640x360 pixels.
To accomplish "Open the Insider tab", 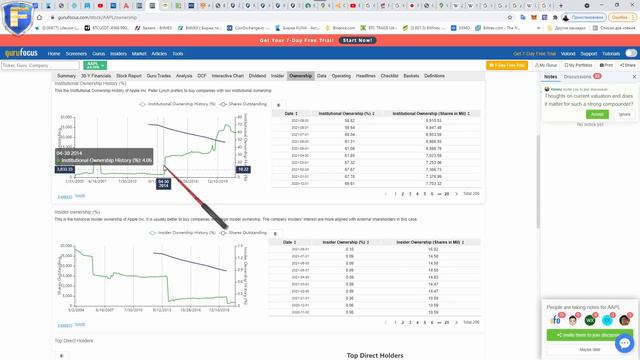I will click(x=278, y=76).
